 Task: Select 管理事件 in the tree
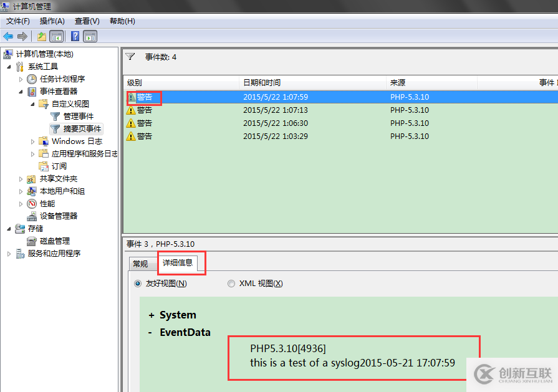tap(79, 117)
